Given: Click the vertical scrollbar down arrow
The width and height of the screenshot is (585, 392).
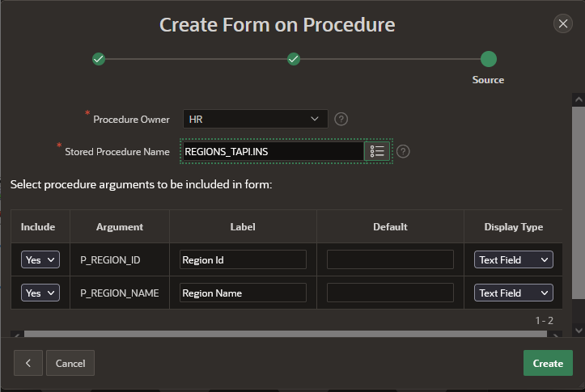Looking at the screenshot, I should [x=579, y=331].
